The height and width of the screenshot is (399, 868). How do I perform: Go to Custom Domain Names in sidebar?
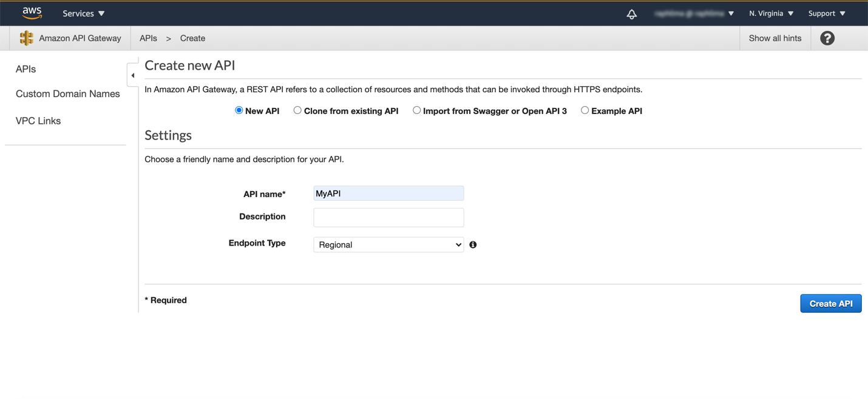pyautogui.click(x=68, y=94)
